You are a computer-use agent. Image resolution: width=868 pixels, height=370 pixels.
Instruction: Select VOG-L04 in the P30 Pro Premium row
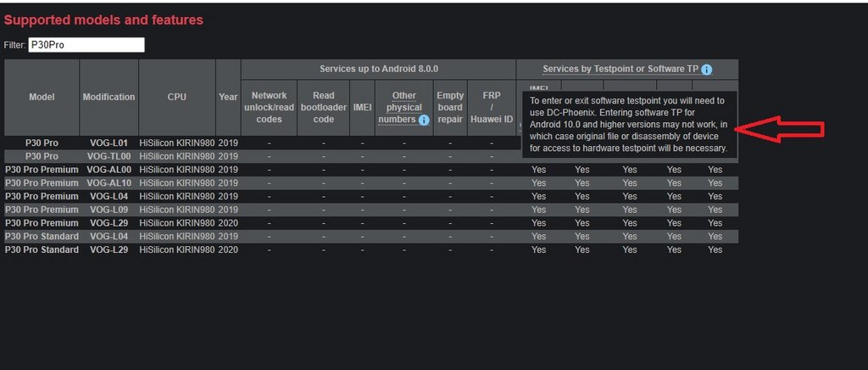(109, 196)
